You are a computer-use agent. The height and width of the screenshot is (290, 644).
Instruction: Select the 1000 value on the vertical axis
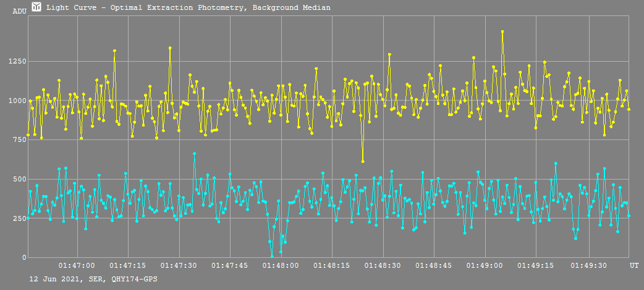click(17, 101)
